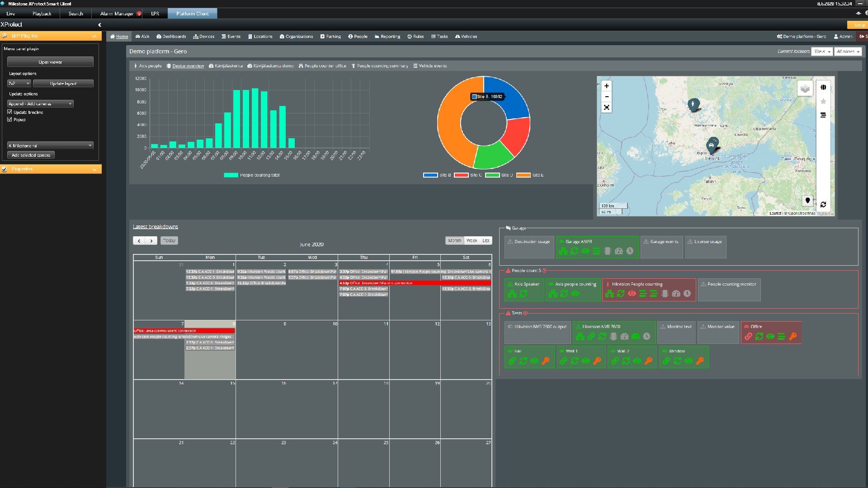868x488 pixels.
Task: Switch calendar to Week view
Action: coord(472,241)
